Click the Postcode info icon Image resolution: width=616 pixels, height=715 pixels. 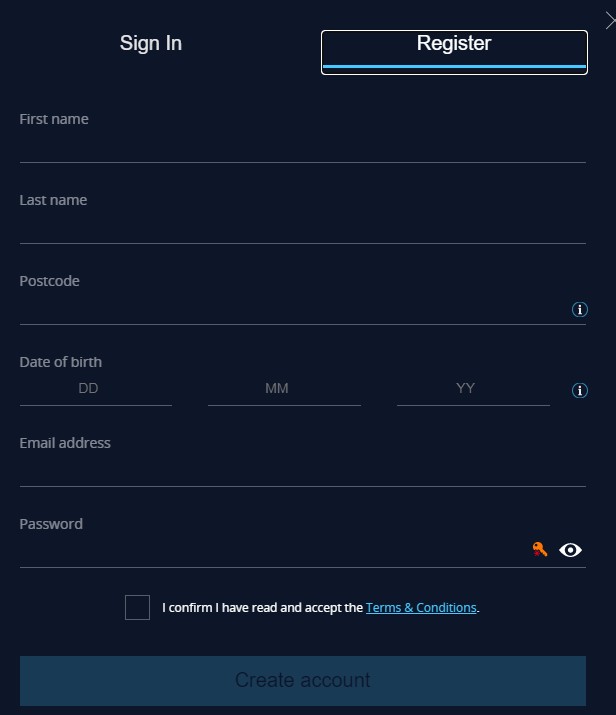pos(580,310)
